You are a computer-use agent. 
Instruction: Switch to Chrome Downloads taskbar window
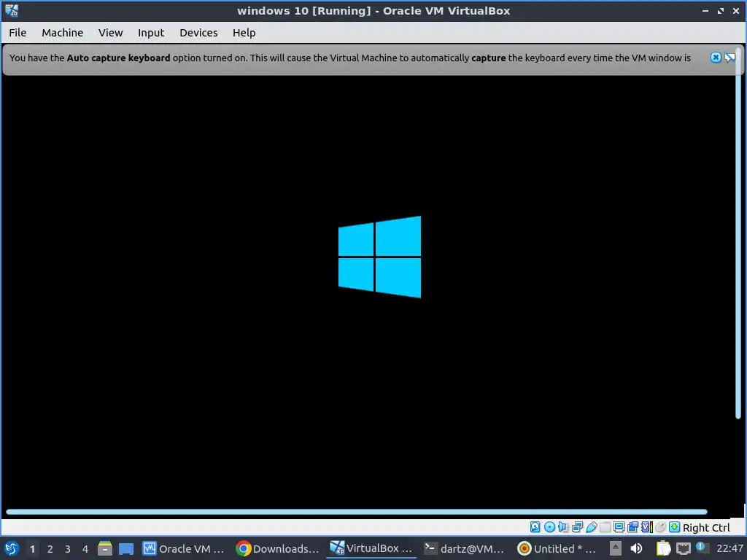(x=278, y=548)
